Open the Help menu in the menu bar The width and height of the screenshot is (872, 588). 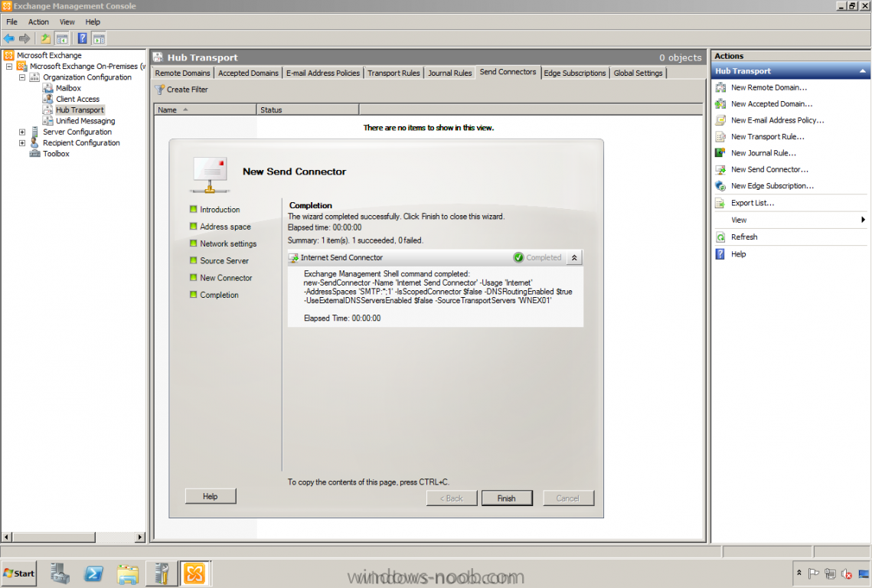93,21
